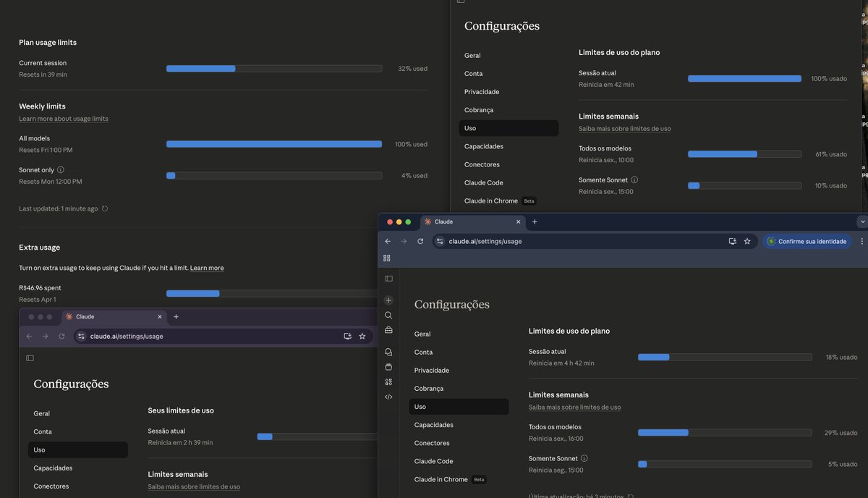The width and height of the screenshot is (868, 498).
Task: Select Privacidade in the top-right window menu
Action: 509,92
